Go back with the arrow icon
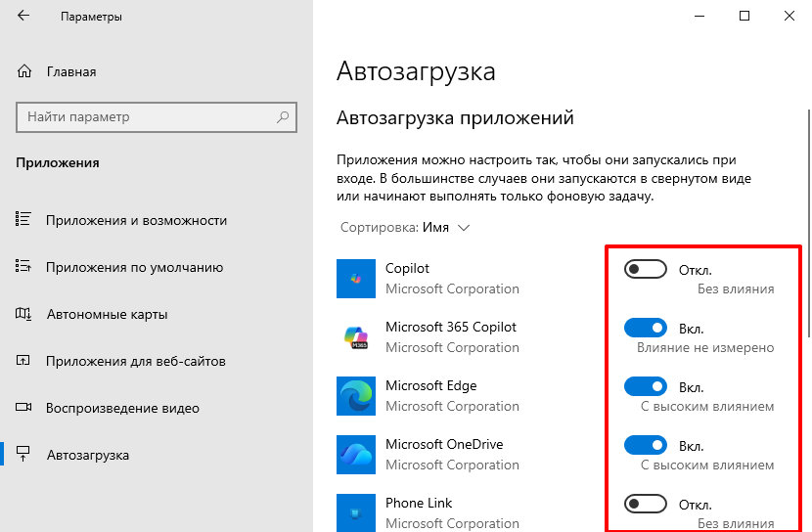Image resolution: width=812 pixels, height=532 pixels. pos(23,16)
